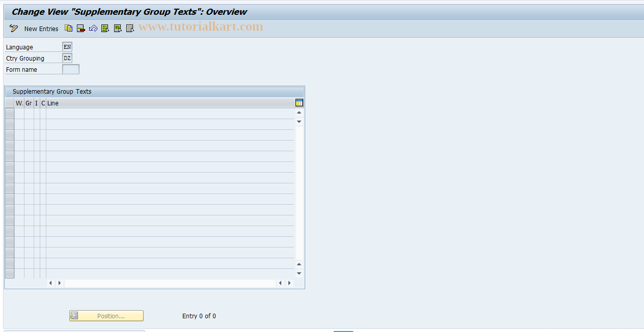The height and width of the screenshot is (332, 644).
Task: Click the Entry 0 of 0 text
Action: click(x=199, y=316)
